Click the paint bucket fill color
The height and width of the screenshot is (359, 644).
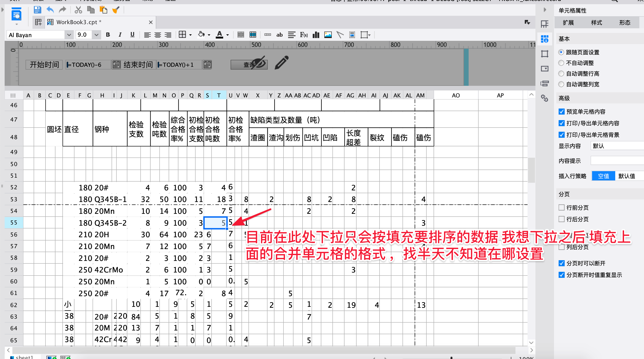tap(201, 35)
